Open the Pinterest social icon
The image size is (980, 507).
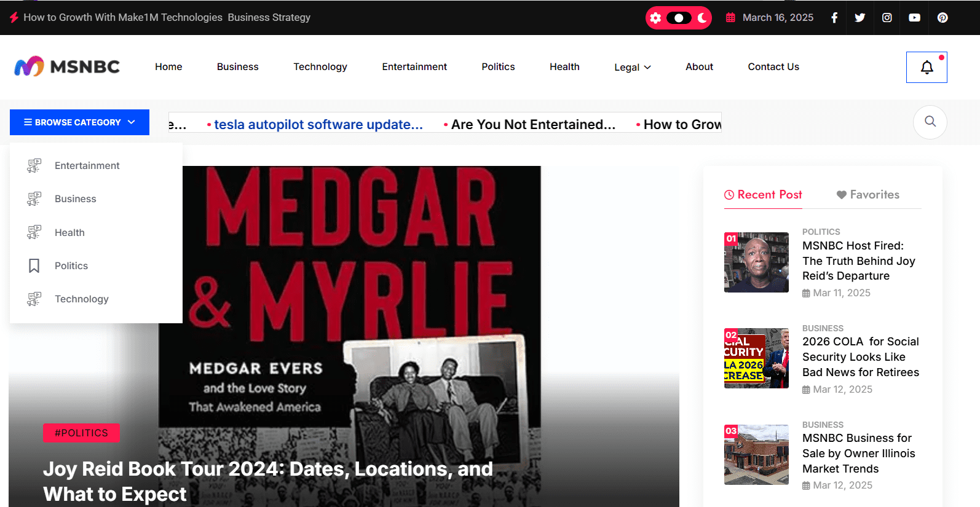tap(942, 18)
